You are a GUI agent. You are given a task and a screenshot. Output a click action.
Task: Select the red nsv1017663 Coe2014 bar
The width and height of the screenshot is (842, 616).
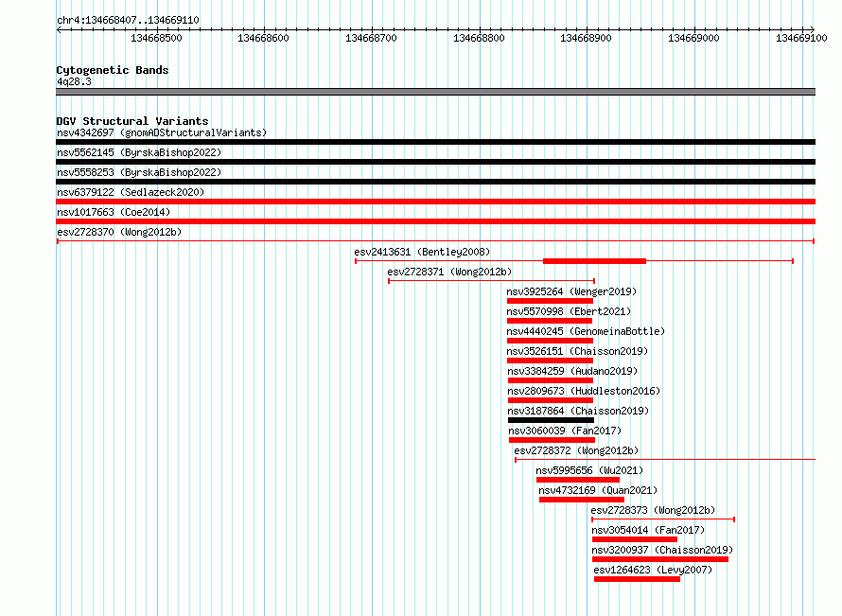pyautogui.click(x=435, y=221)
